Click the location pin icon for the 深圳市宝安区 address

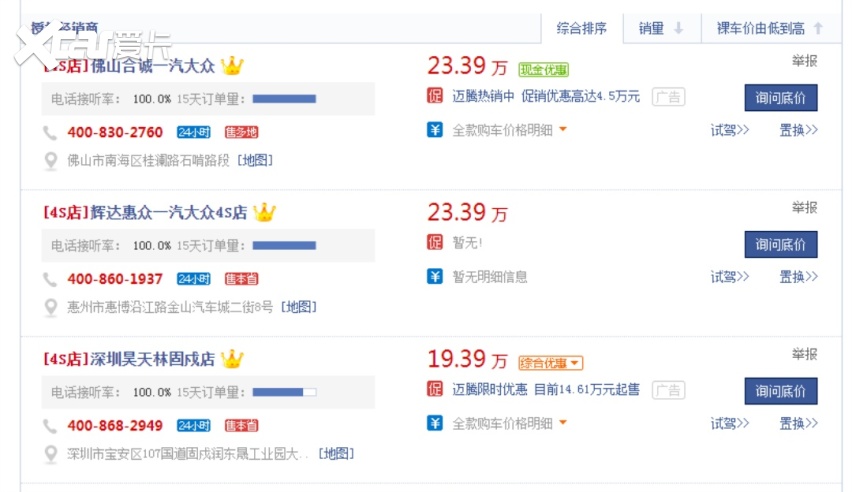[51, 454]
